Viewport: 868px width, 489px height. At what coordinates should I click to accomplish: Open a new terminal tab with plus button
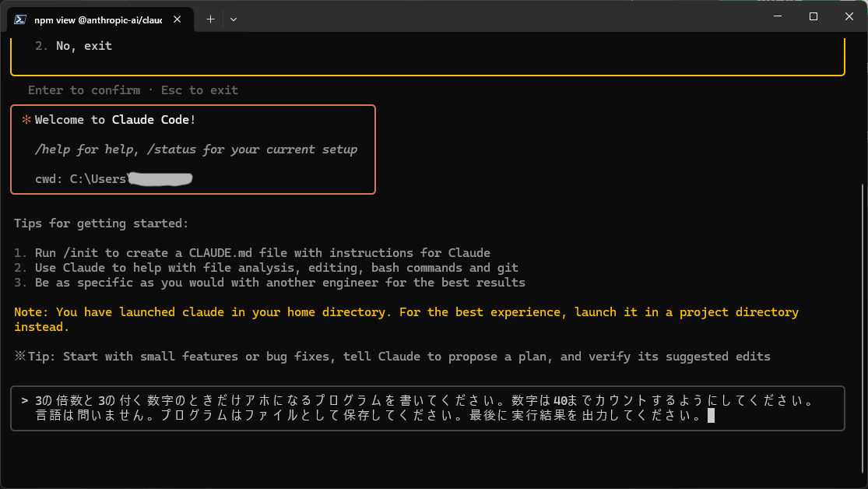pyautogui.click(x=210, y=19)
